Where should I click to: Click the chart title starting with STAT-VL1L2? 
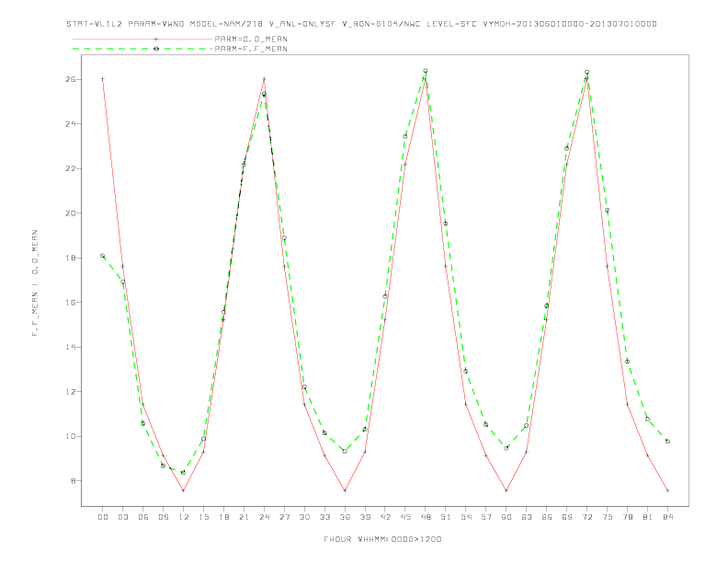tap(361, 24)
